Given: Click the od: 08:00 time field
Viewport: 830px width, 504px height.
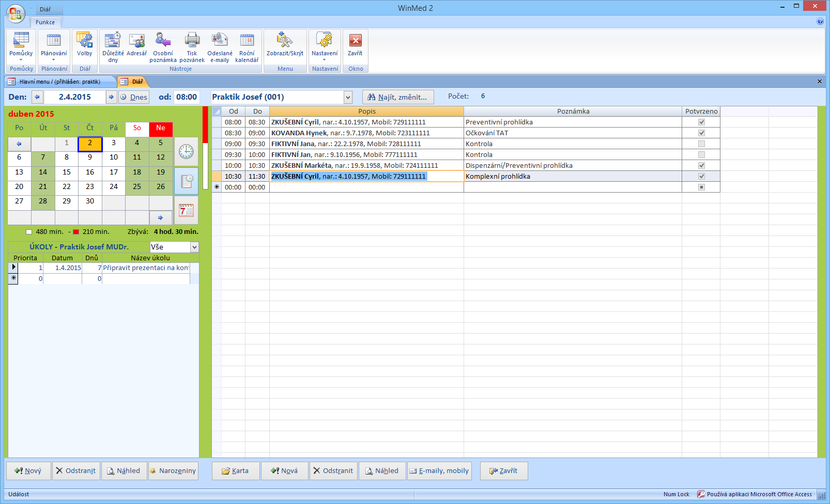Looking at the screenshot, I should point(187,97).
